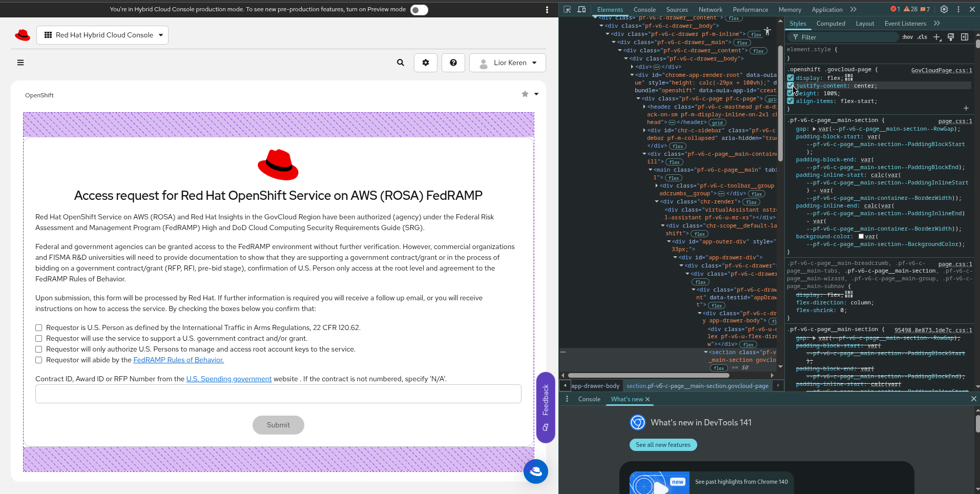This screenshot has height=494, width=980.
Task: Open the Computed styles tab
Action: (831, 24)
